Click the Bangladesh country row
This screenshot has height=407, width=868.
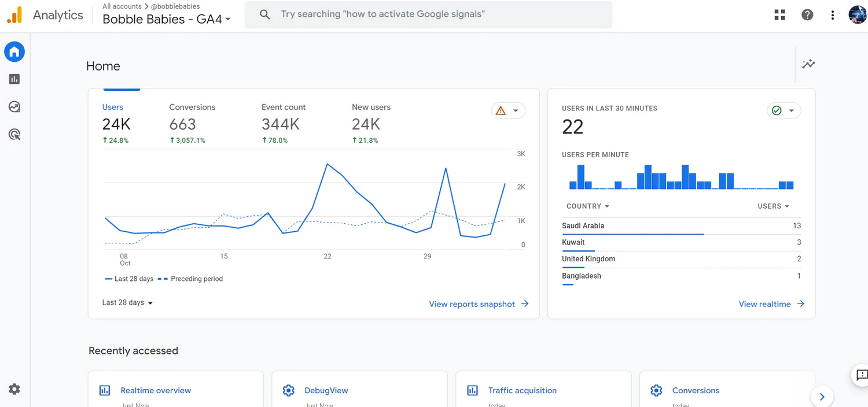click(x=682, y=276)
